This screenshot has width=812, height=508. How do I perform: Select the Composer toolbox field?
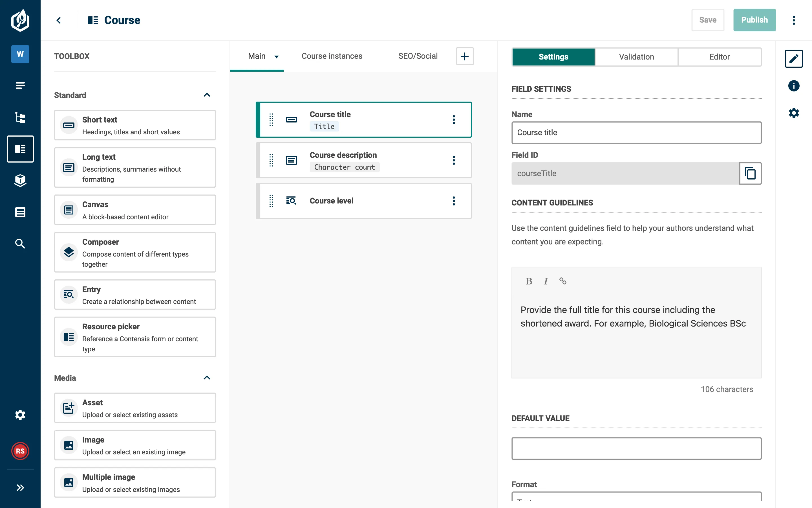point(135,252)
